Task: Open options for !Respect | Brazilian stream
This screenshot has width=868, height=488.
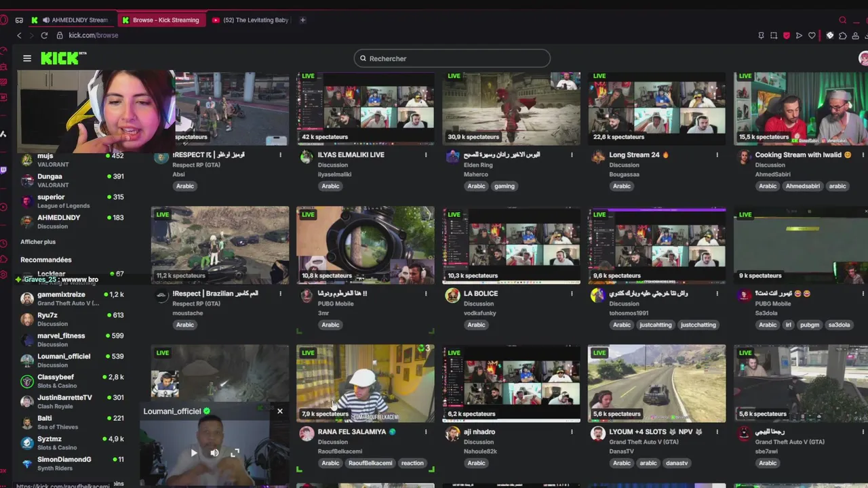Action: coord(280,293)
